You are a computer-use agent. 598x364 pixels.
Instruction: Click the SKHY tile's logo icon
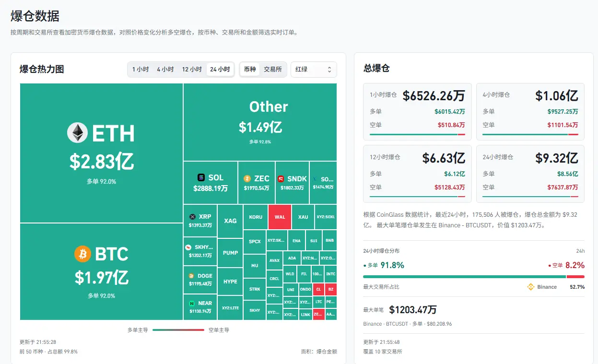click(x=188, y=247)
